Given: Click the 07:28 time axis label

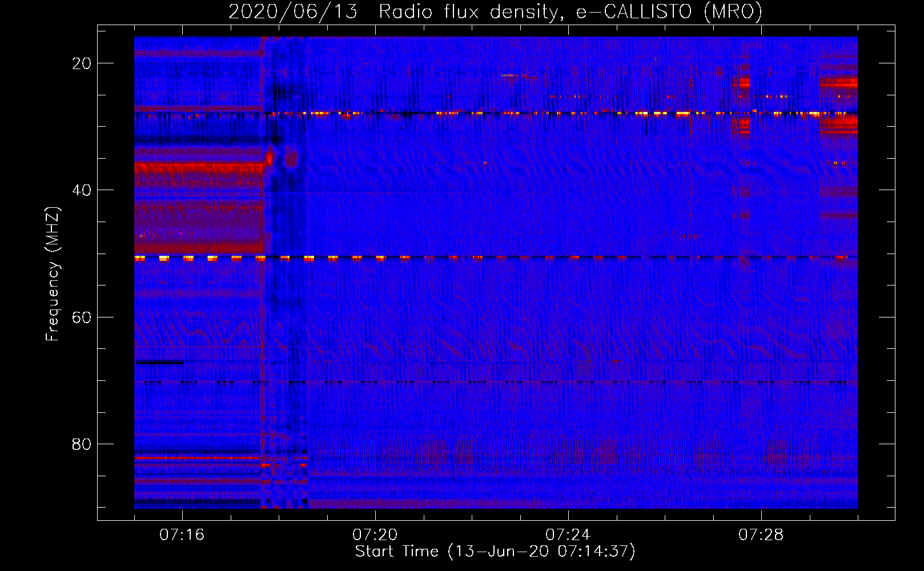Looking at the screenshot, I should 761,535.
